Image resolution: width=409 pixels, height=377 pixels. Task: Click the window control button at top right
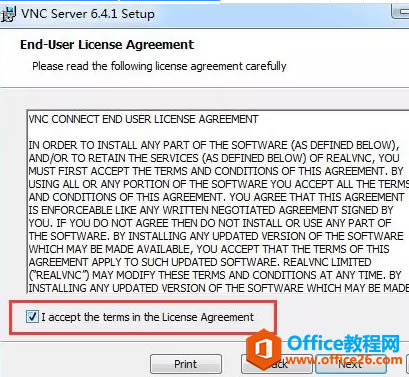(400, 13)
